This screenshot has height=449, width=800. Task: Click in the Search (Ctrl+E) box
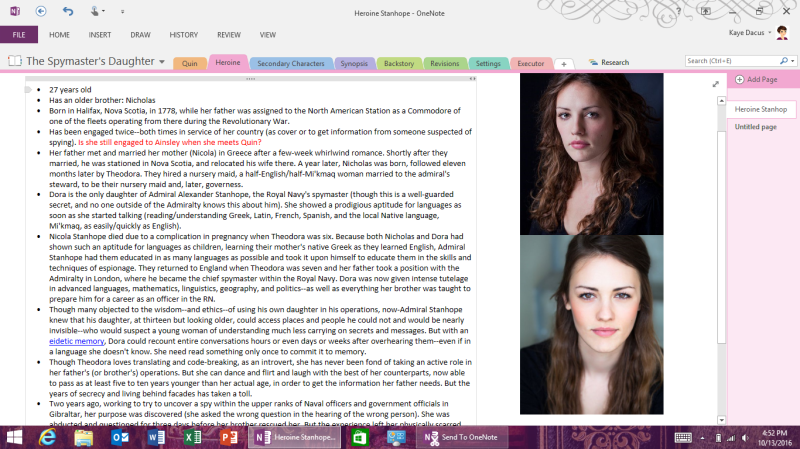728,61
